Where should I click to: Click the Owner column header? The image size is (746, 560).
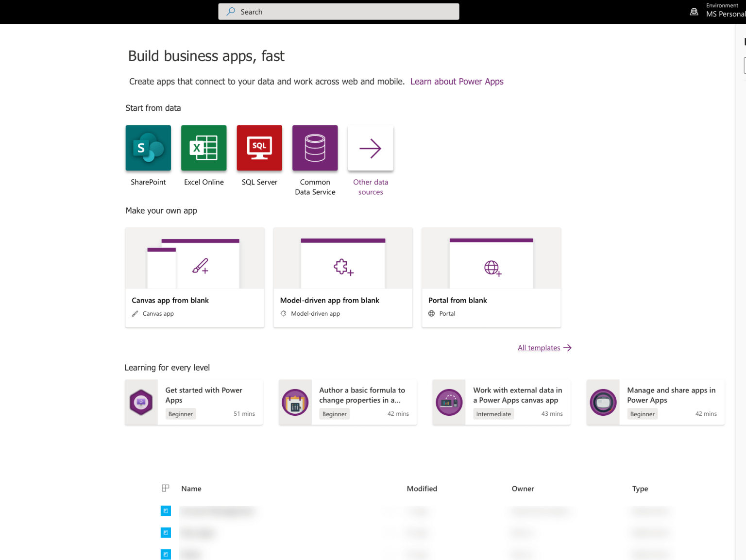[523, 489]
